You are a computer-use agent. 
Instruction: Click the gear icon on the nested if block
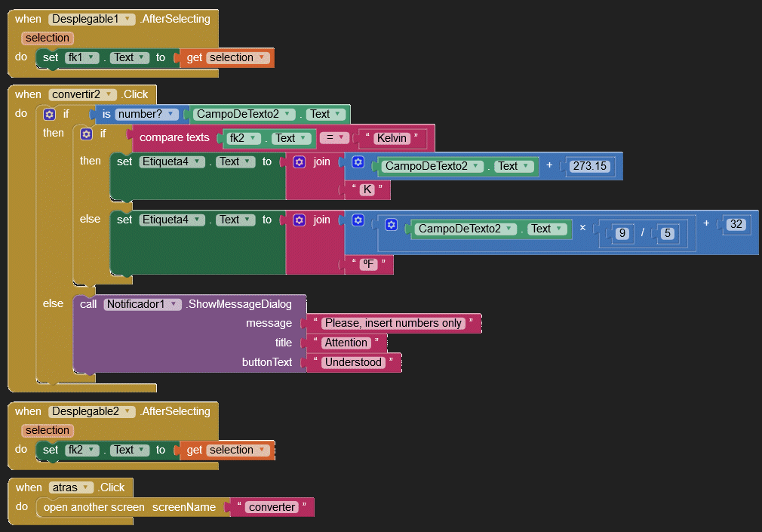[86, 134]
